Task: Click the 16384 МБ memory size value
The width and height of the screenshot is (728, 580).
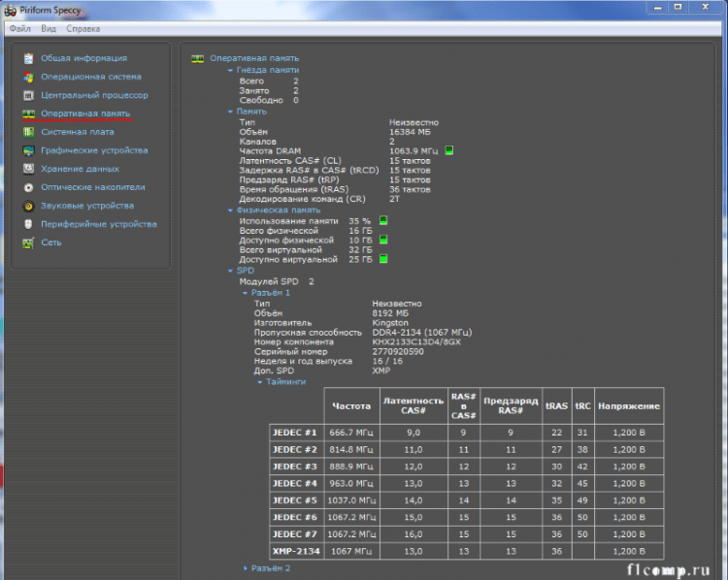Action: click(410, 132)
